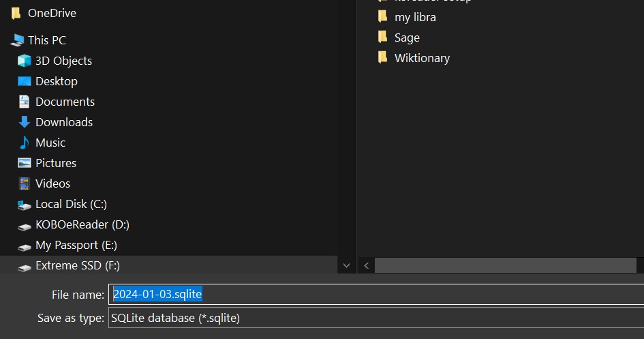Click the This PC computer icon
The width and height of the screenshot is (644, 339).
17,40
